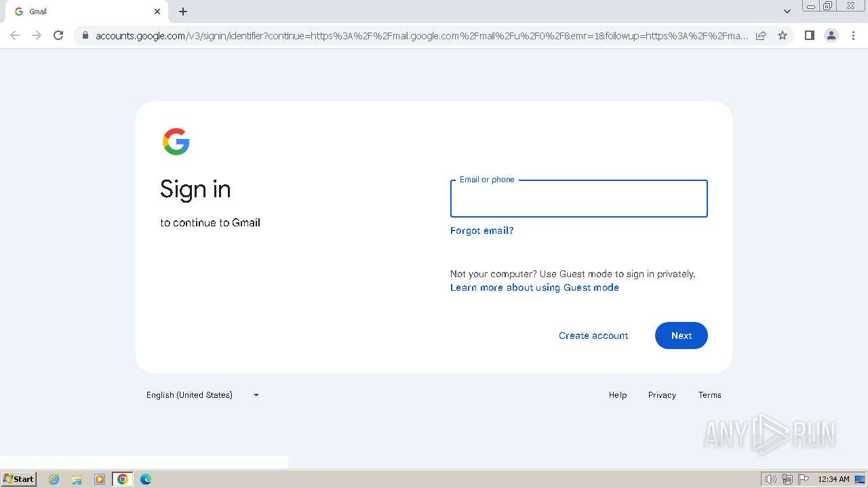Viewport: 868px width, 488px height.
Task: Click the network tray icon
Action: pos(787,479)
